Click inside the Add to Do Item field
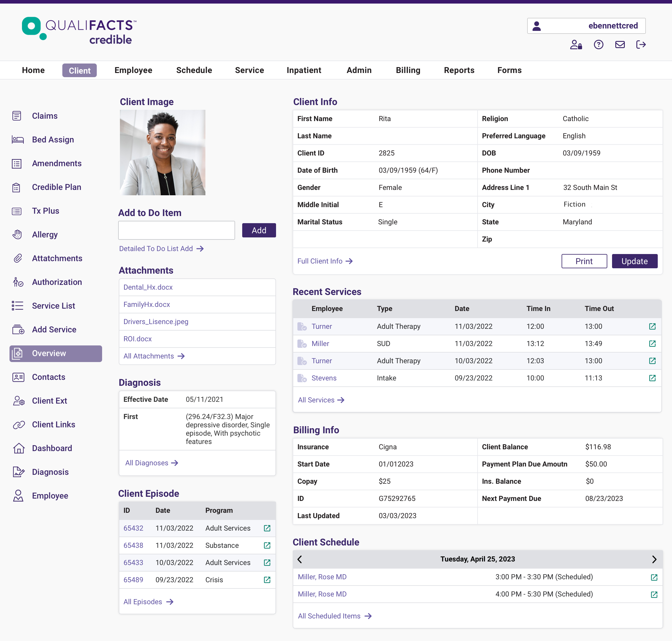Screen dimensions: 672x641 point(176,230)
